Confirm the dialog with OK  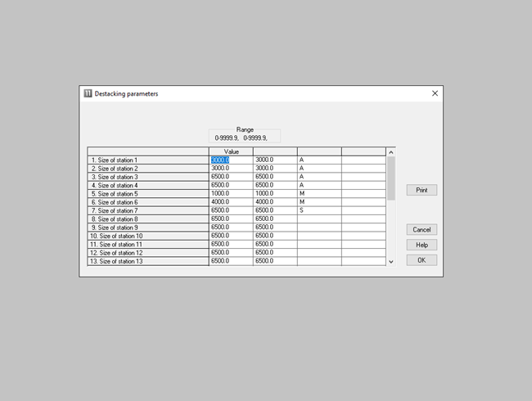click(x=422, y=260)
